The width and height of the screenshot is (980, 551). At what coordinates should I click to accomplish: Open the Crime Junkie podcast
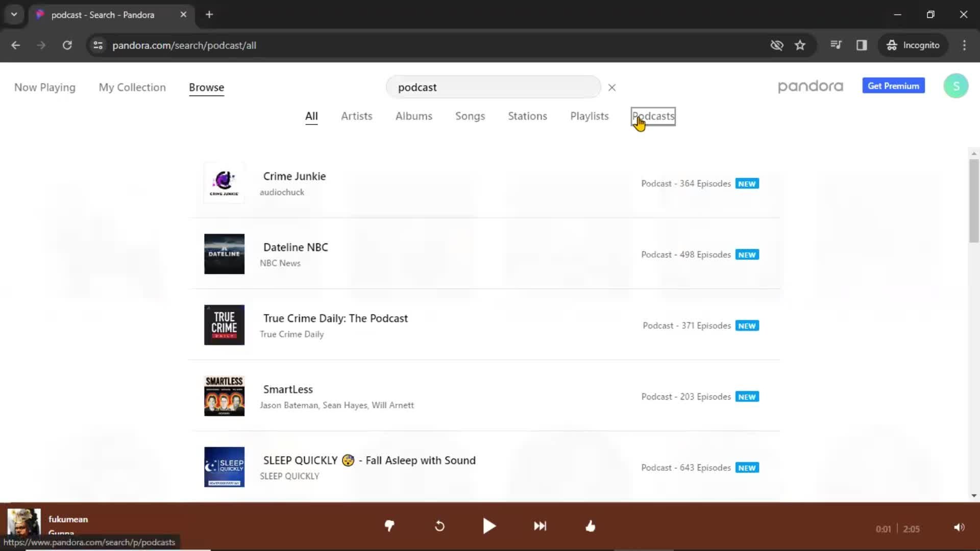[294, 177]
